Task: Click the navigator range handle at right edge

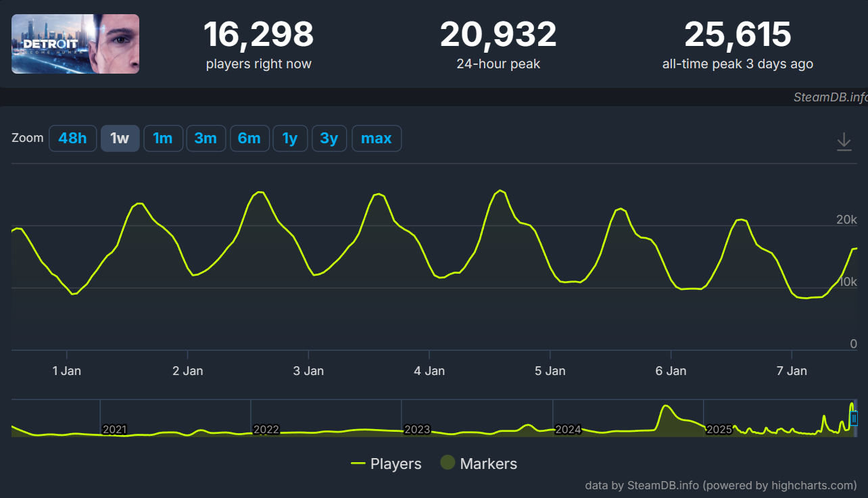Action: [854, 419]
